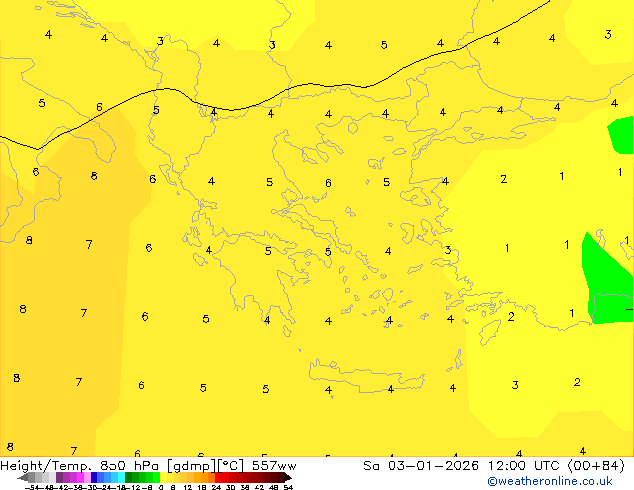634x490 pixels.
Task: Click the purple swatch in the temperature legend
Action: tap(59, 477)
